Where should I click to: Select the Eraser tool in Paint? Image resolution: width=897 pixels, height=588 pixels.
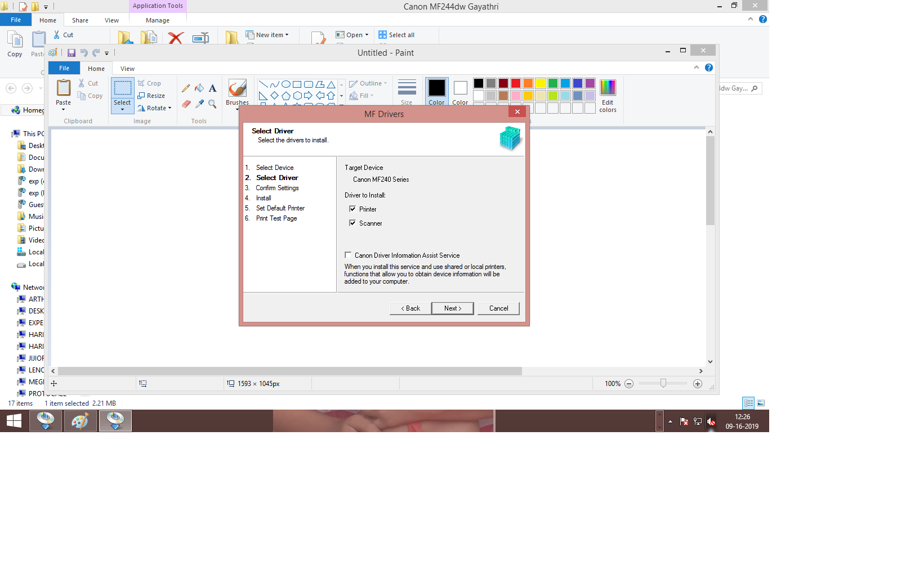point(186,104)
